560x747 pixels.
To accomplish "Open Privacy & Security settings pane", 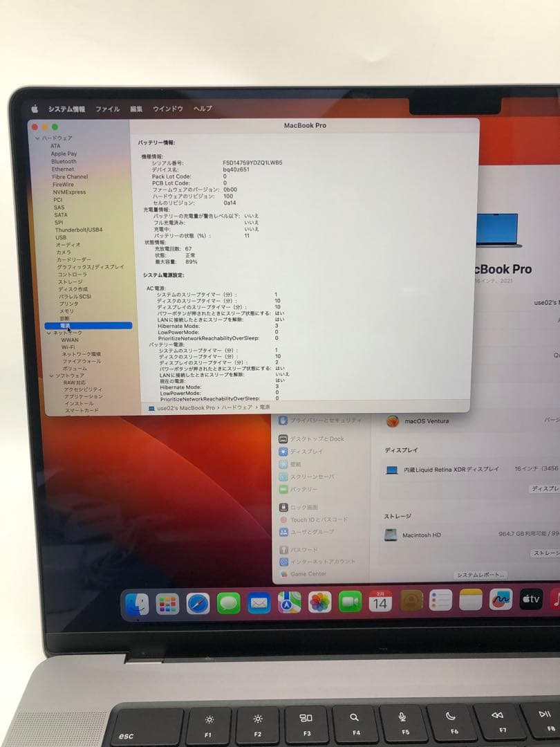I will click(321, 421).
